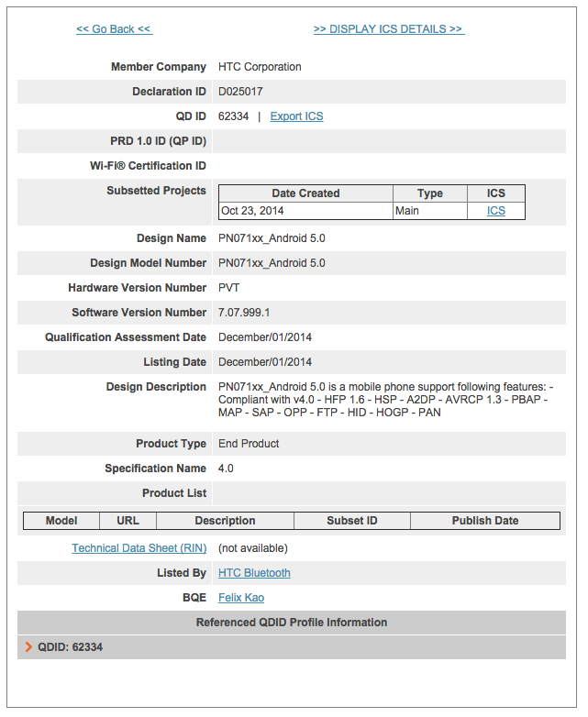Select the URL column header
The height and width of the screenshot is (717, 588).
(128, 521)
